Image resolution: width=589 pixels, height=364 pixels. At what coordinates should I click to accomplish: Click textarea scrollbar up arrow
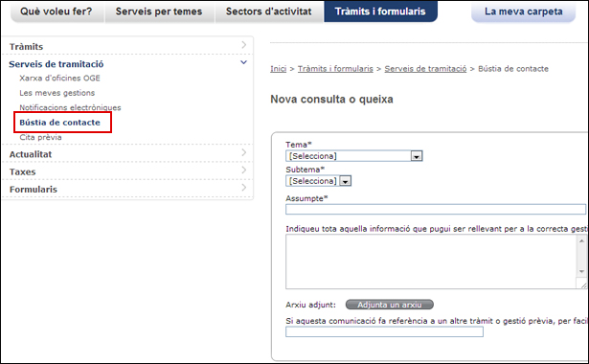(x=581, y=240)
